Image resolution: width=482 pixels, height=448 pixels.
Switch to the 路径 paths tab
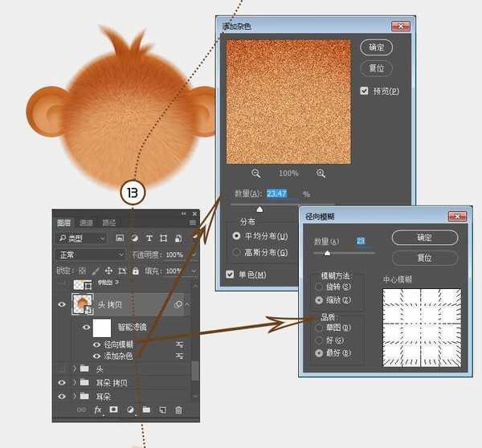[108, 222]
